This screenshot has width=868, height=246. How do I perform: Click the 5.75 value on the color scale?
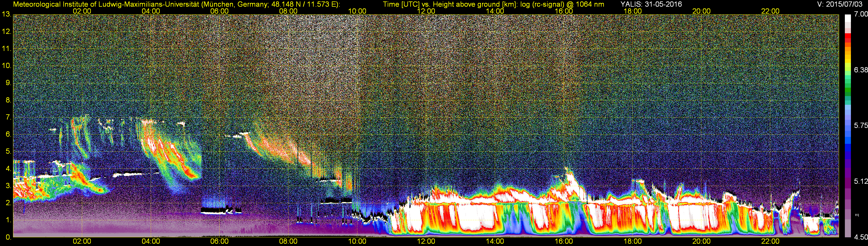coord(860,125)
